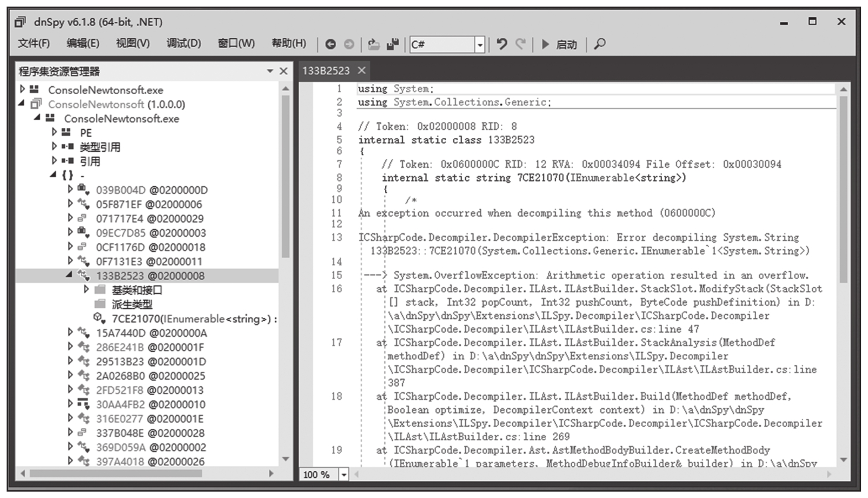
Task: Select the 369D059A @02000002 class
Action: (x=151, y=447)
